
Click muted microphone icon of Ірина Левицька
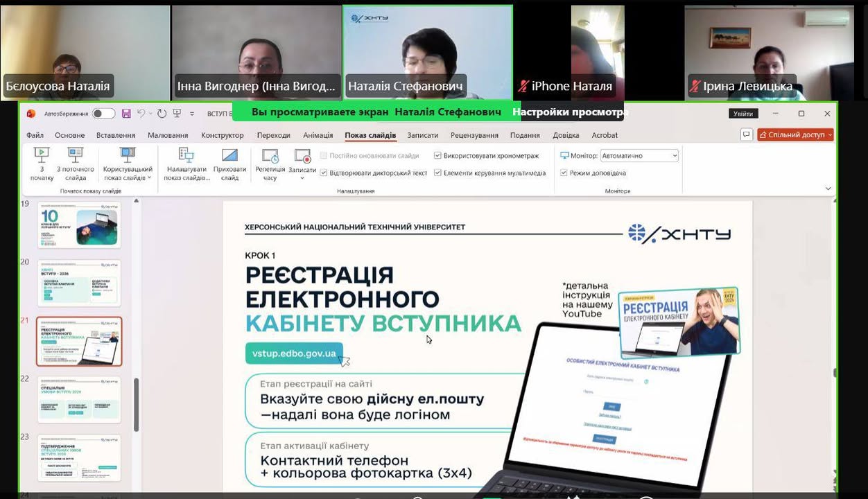tap(695, 87)
